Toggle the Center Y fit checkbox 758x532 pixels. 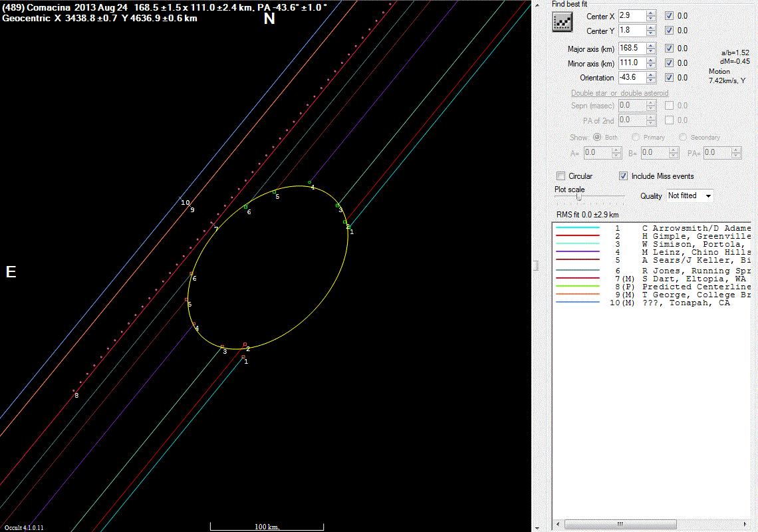coord(669,31)
